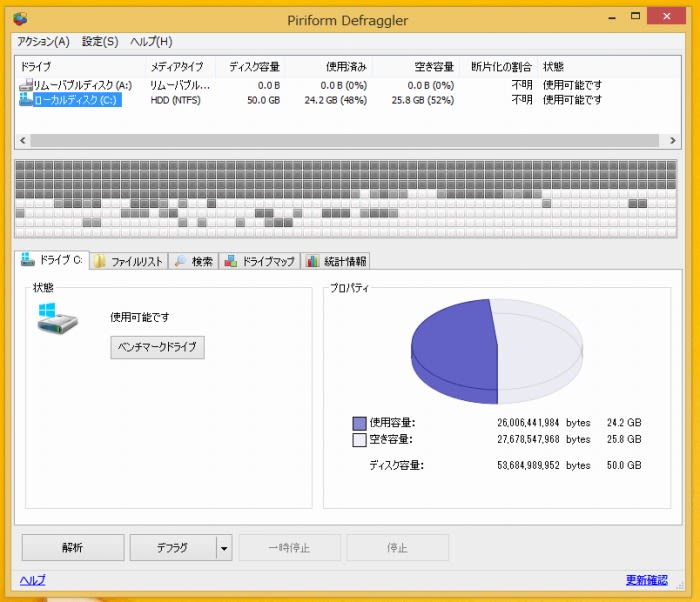Click the large Windows drive icon in 状態 panel
The image size is (700, 602).
point(58,324)
